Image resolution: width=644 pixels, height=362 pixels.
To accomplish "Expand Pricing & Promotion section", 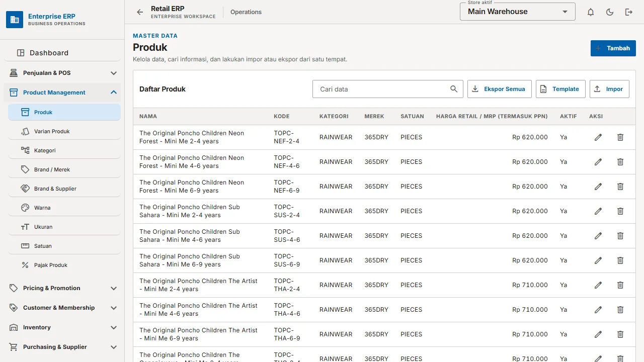I will [x=63, y=288].
